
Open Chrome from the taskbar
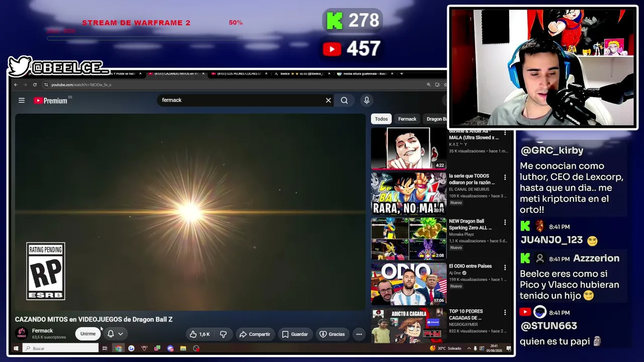pyautogui.click(x=118, y=348)
